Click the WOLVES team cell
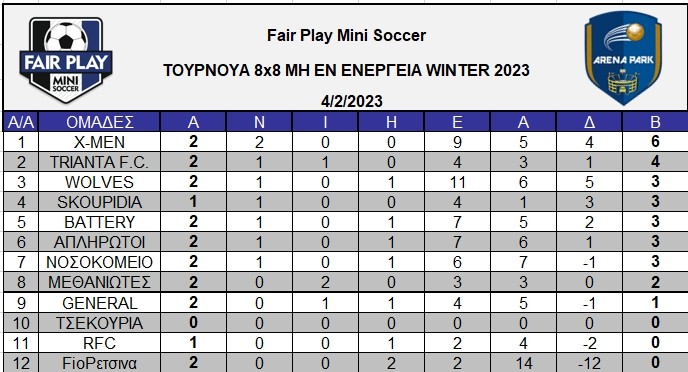The width and height of the screenshot is (688, 372). pos(100,182)
